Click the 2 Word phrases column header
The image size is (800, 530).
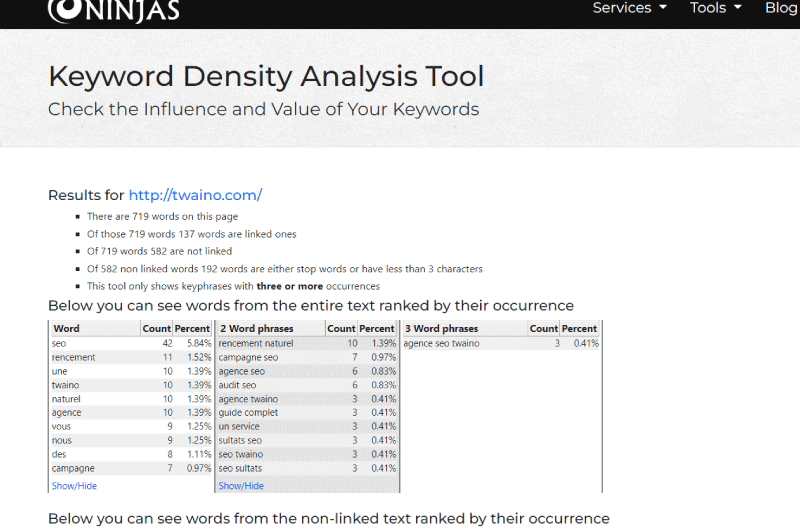point(257,329)
